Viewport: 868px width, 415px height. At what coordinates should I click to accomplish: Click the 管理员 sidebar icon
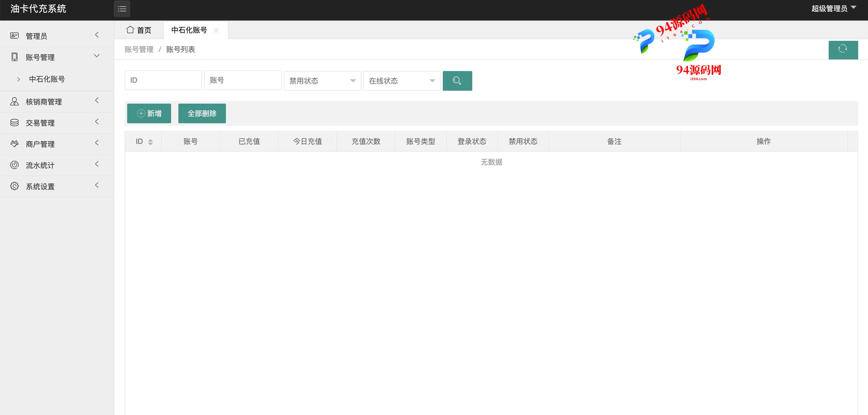click(14, 36)
